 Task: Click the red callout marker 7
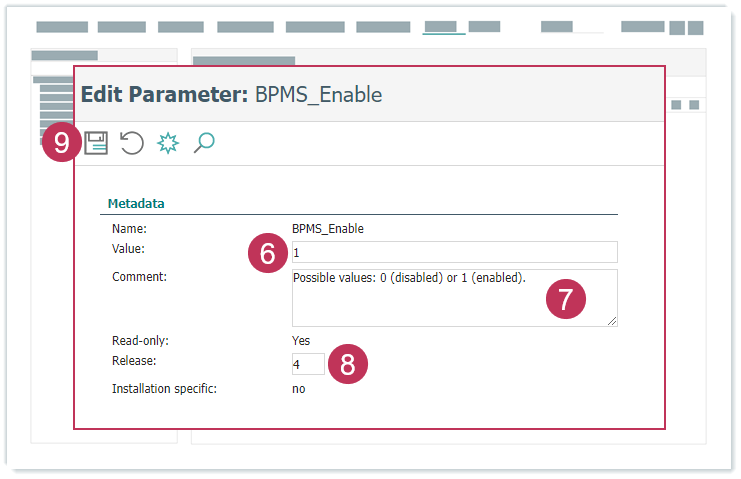[566, 300]
